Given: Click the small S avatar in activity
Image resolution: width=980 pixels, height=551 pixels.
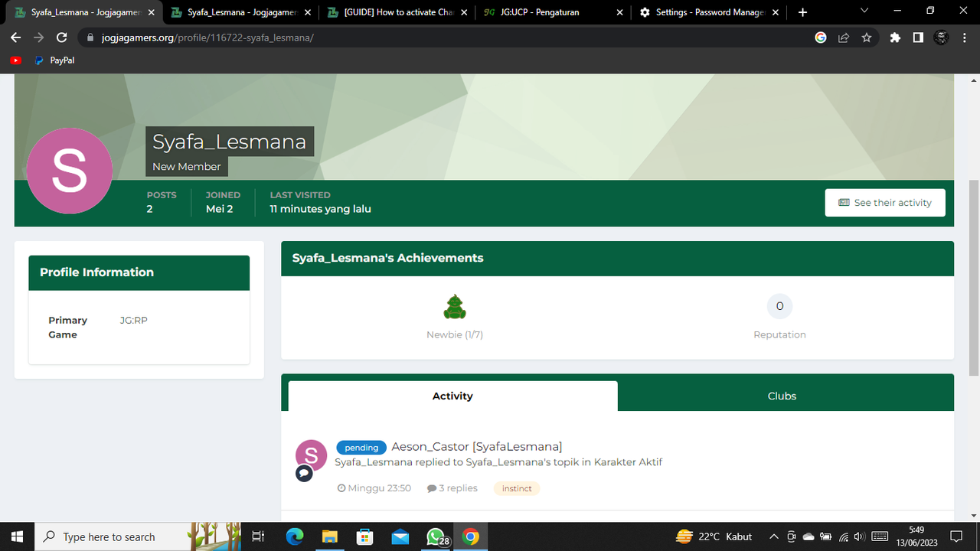Looking at the screenshot, I should [x=312, y=455].
